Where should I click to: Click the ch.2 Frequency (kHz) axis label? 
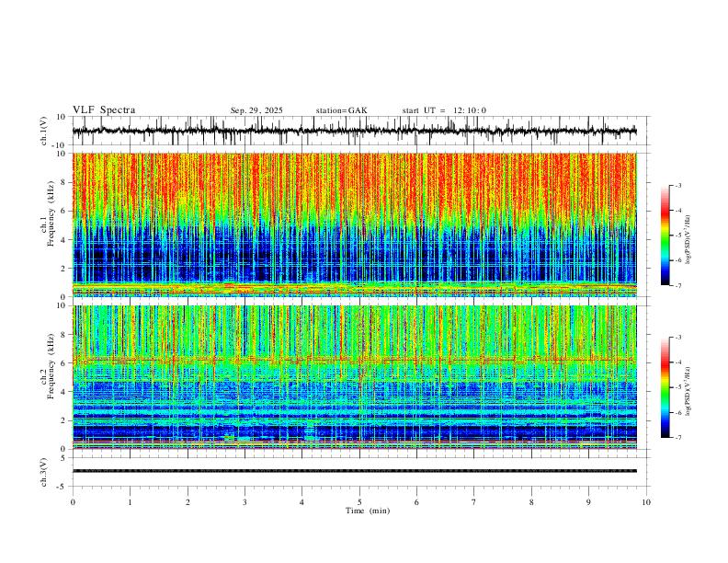point(48,365)
